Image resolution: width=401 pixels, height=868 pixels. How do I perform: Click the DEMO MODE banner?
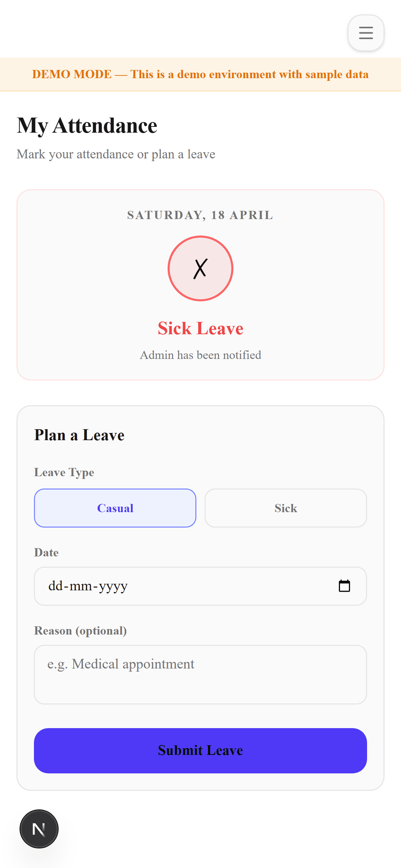pos(200,74)
